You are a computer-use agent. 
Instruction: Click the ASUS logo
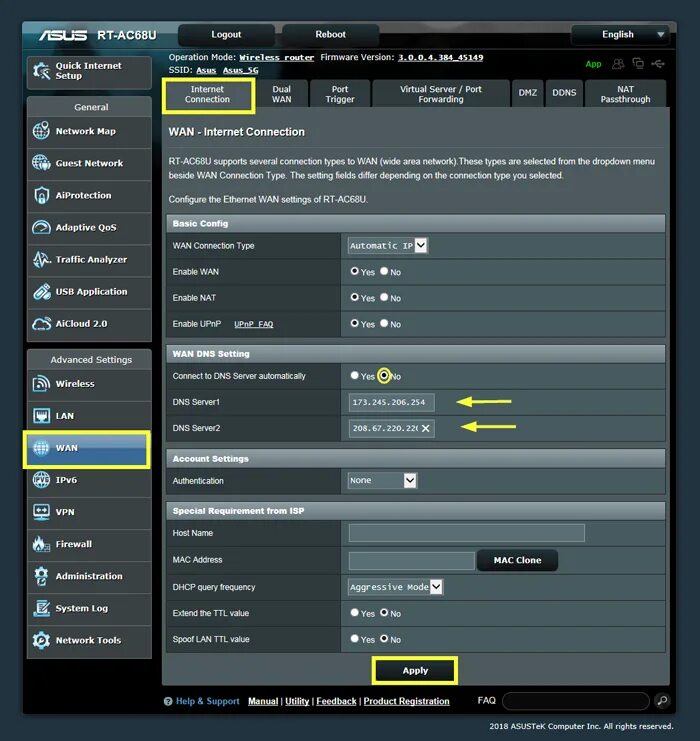pyautogui.click(x=63, y=35)
